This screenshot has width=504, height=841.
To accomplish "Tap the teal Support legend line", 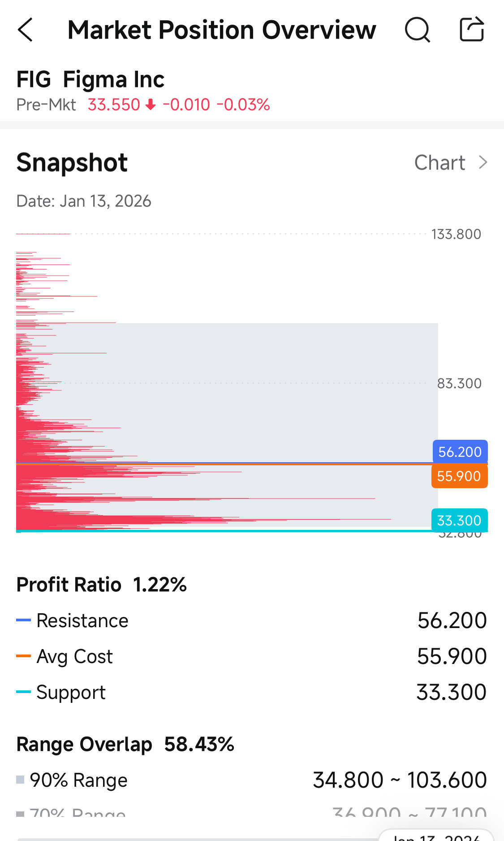I will 23,692.
